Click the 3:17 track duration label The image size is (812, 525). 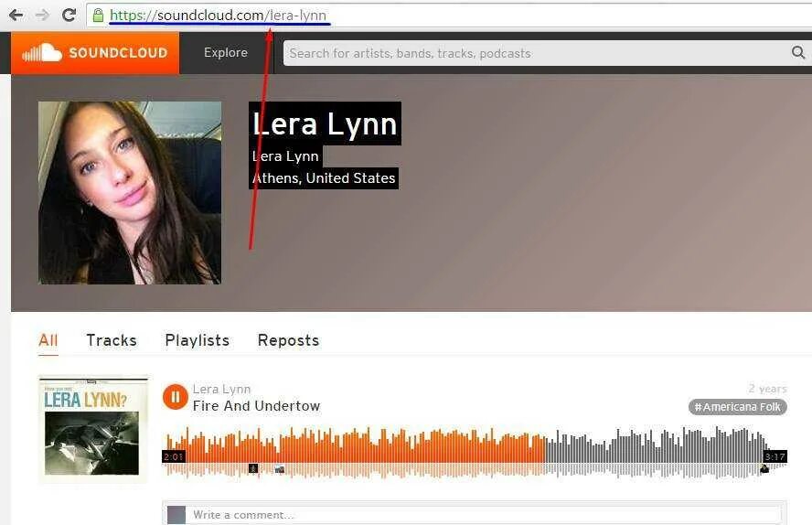click(775, 456)
